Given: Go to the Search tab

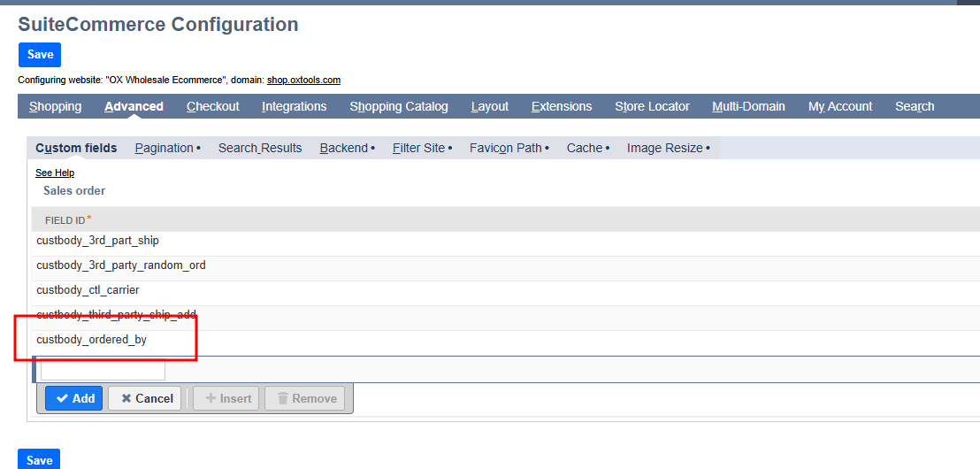Looking at the screenshot, I should click(914, 106).
